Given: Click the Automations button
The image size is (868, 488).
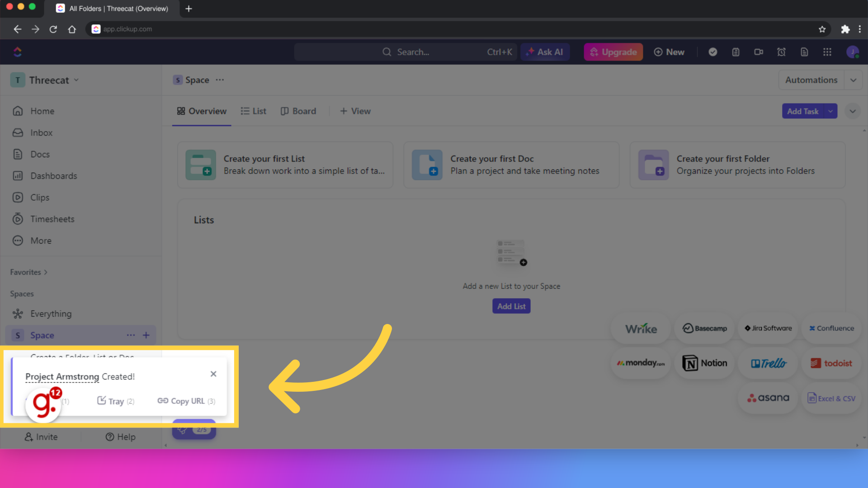Looking at the screenshot, I should [x=811, y=80].
